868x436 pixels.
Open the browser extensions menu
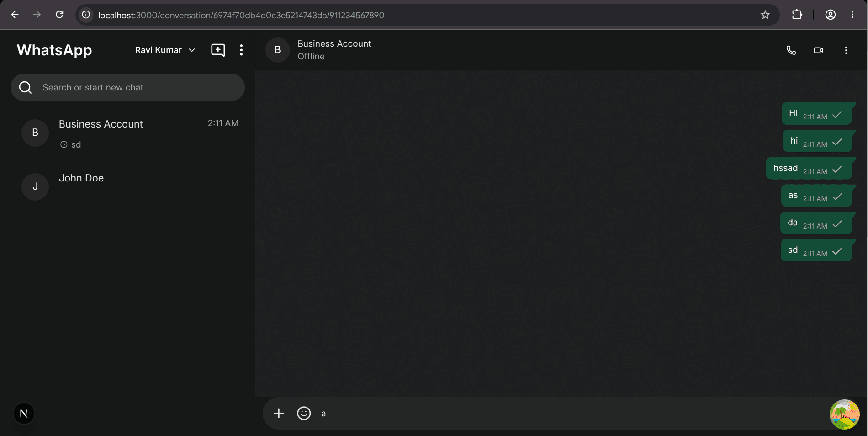pos(797,15)
